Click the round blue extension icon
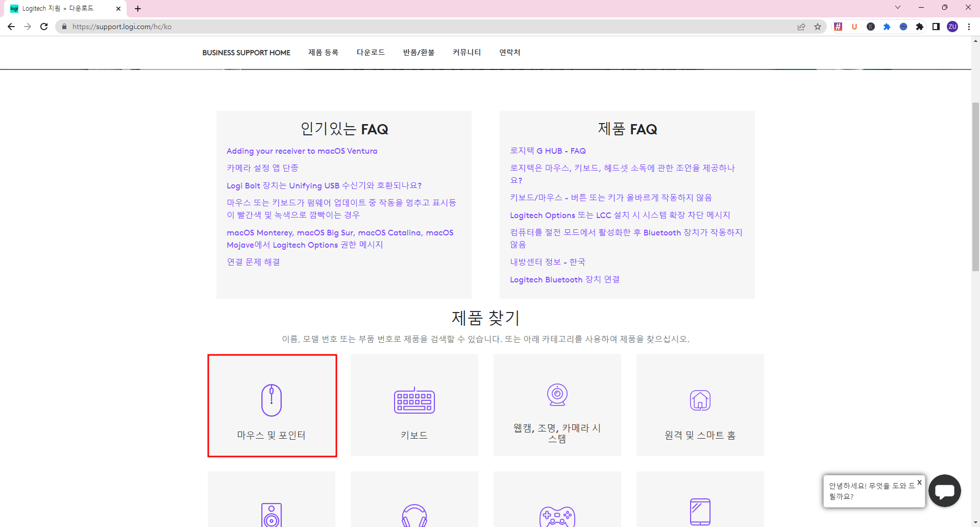Screen dimensions: 980x527 coord(903,27)
